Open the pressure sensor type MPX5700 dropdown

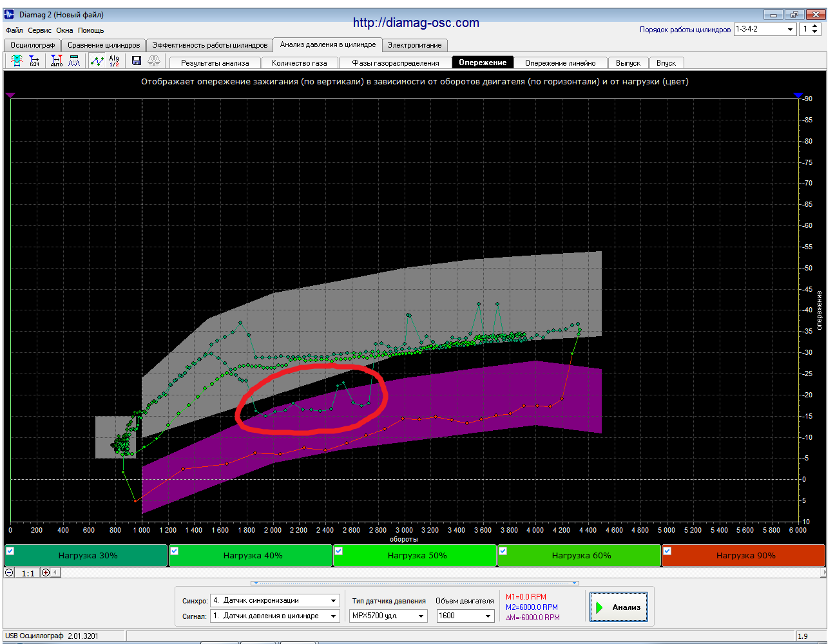pos(389,616)
